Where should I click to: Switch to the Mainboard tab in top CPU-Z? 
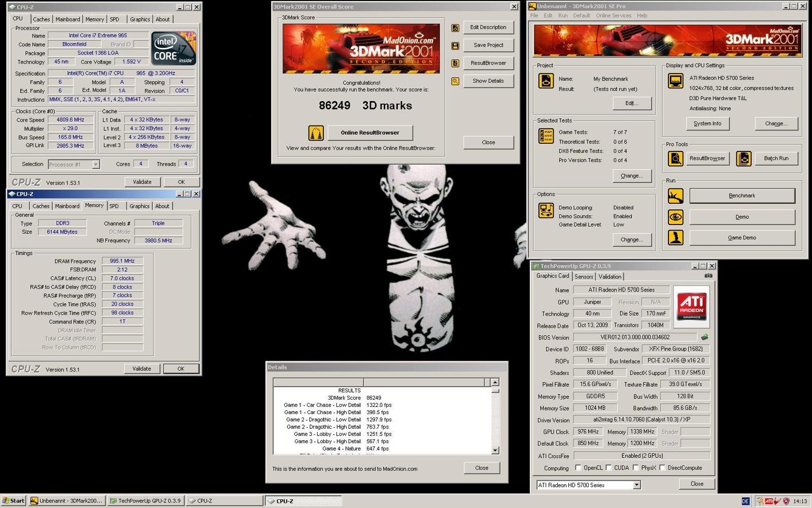click(x=67, y=19)
